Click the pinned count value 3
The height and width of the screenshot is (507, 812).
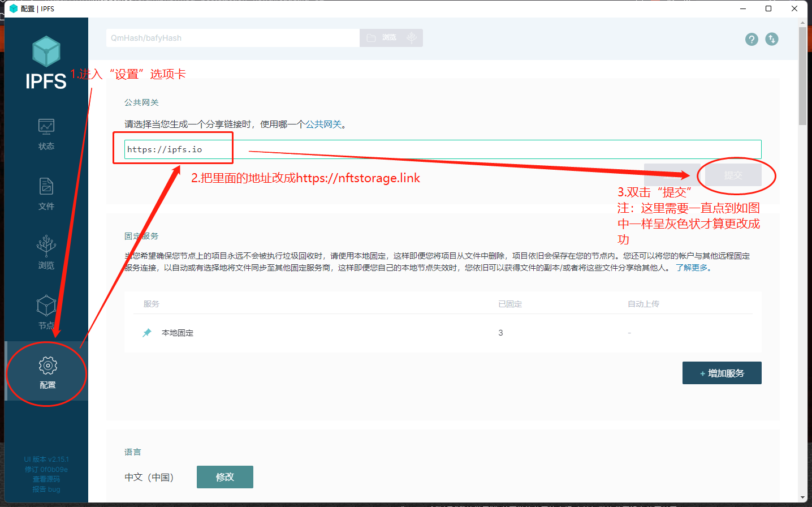tap(500, 333)
